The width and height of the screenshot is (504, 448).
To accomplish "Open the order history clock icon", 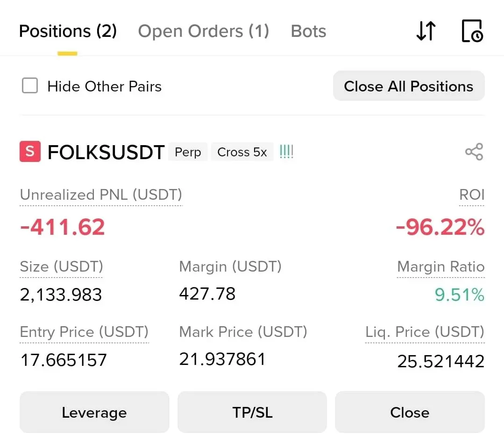I will [x=472, y=31].
